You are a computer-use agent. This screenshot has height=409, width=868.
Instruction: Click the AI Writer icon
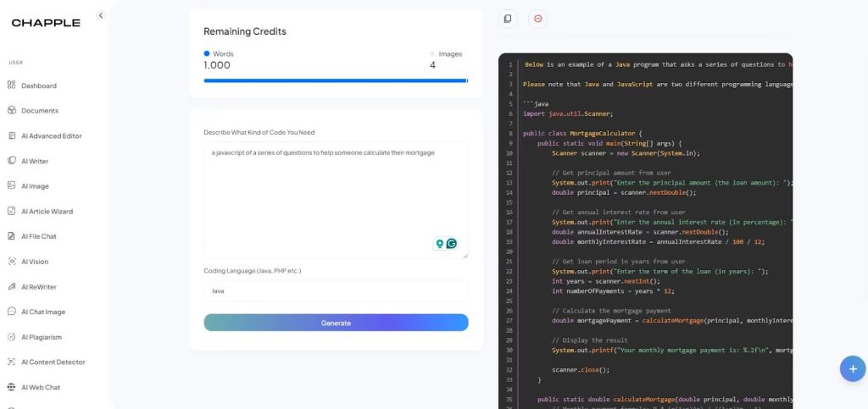coord(12,161)
